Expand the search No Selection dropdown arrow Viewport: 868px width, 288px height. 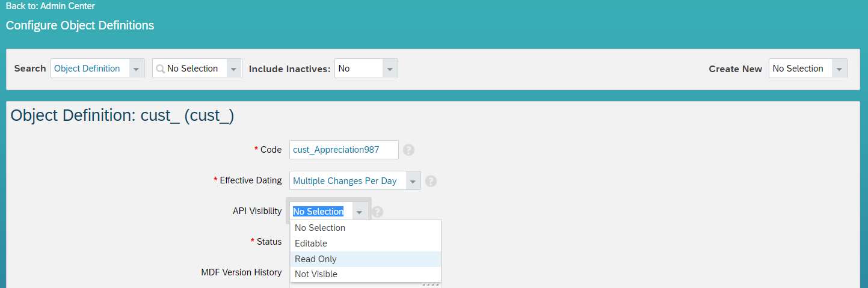233,69
